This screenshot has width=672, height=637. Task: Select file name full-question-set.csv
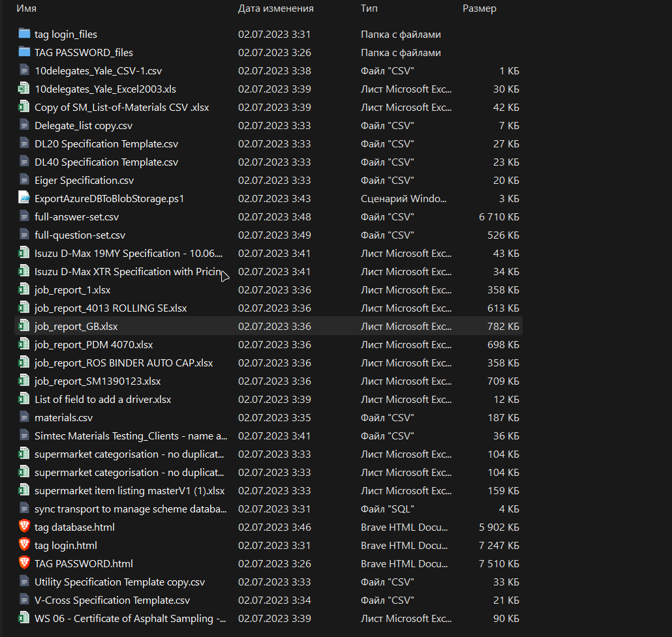click(x=80, y=235)
